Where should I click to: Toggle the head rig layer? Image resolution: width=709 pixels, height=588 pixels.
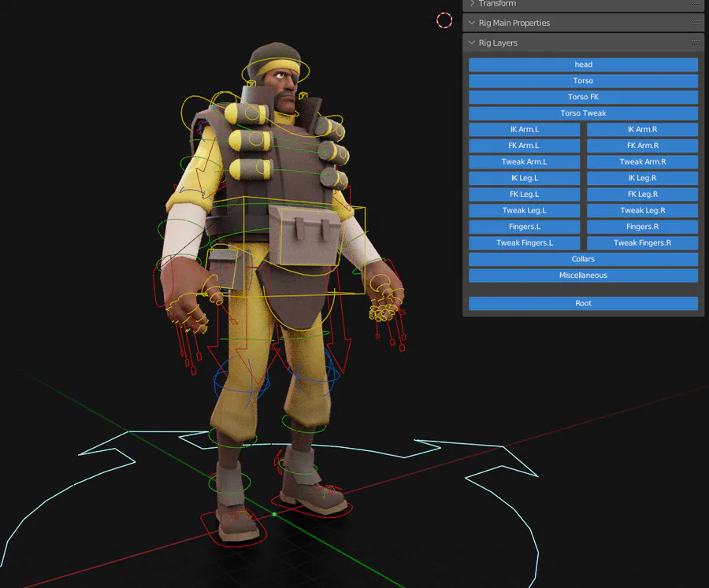tap(583, 65)
